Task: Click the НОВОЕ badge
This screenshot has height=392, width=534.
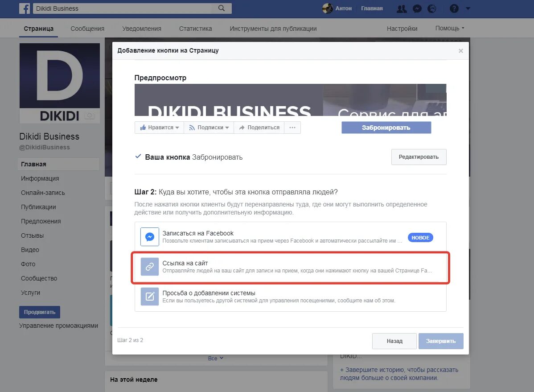Action: 420,238
